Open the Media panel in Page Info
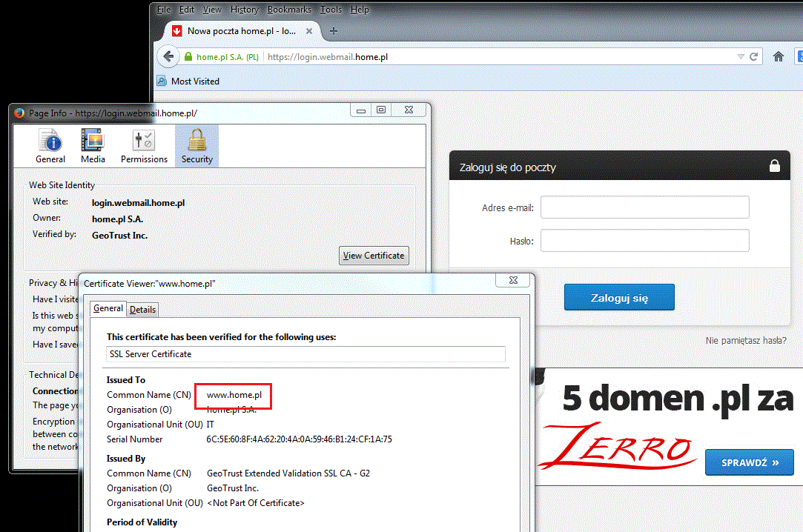The width and height of the screenshot is (803, 532). click(x=93, y=145)
